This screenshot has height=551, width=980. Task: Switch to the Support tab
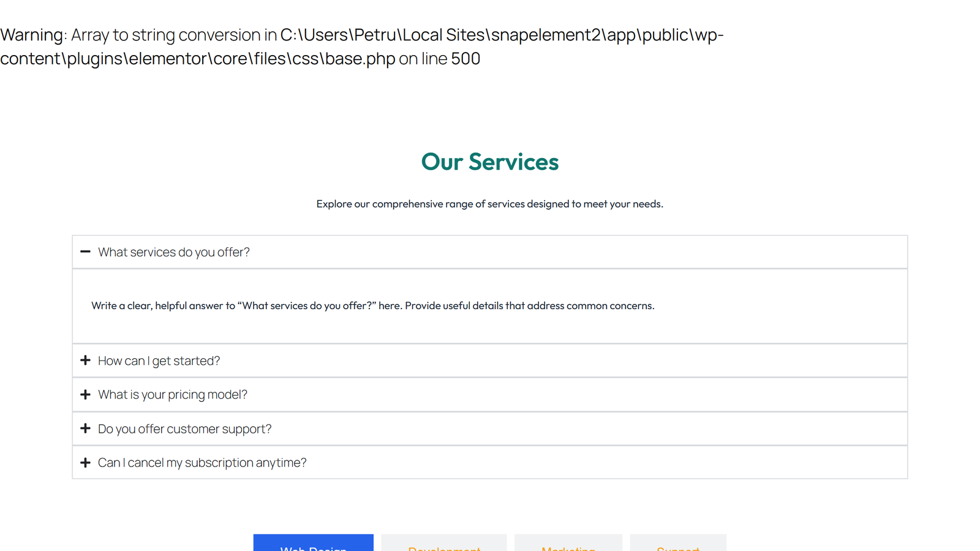point(678,544)
